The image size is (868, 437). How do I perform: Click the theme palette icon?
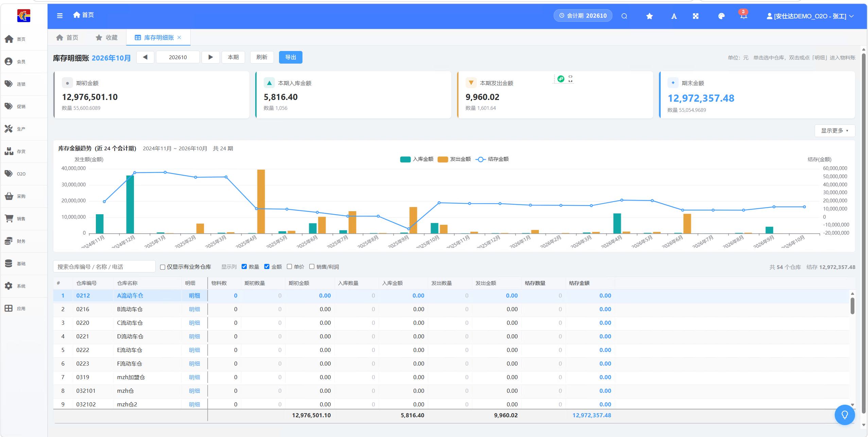[721, 16]
